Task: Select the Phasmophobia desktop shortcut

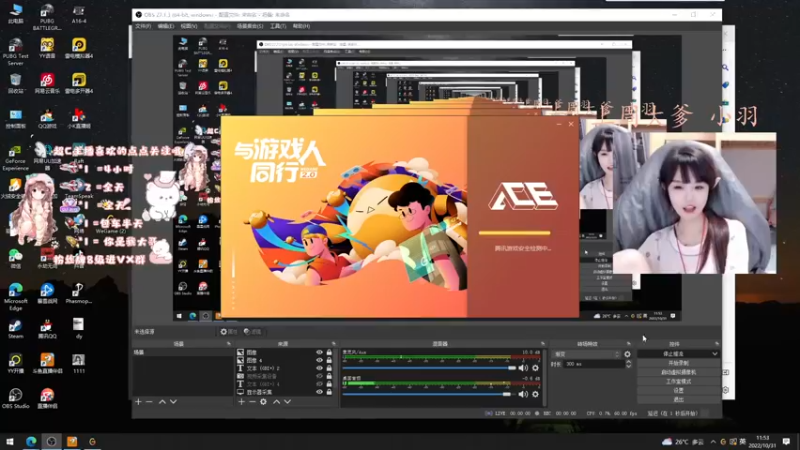Action: click(78, 294)
